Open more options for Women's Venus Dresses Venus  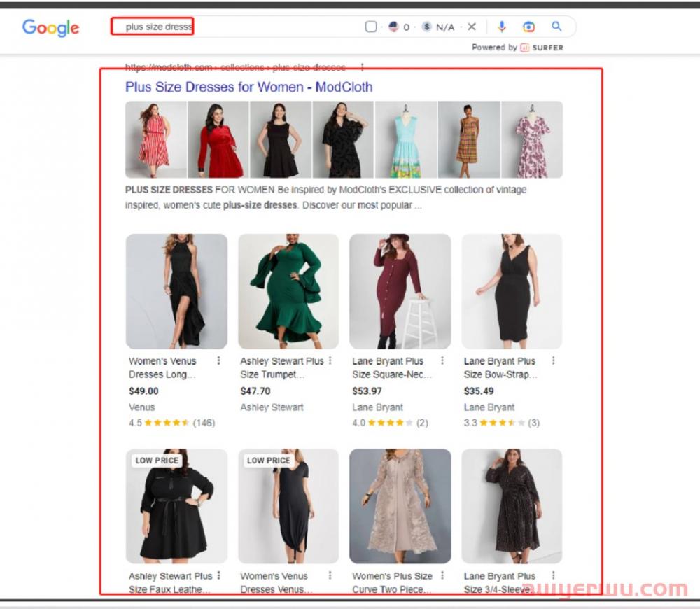coord(330,575)
